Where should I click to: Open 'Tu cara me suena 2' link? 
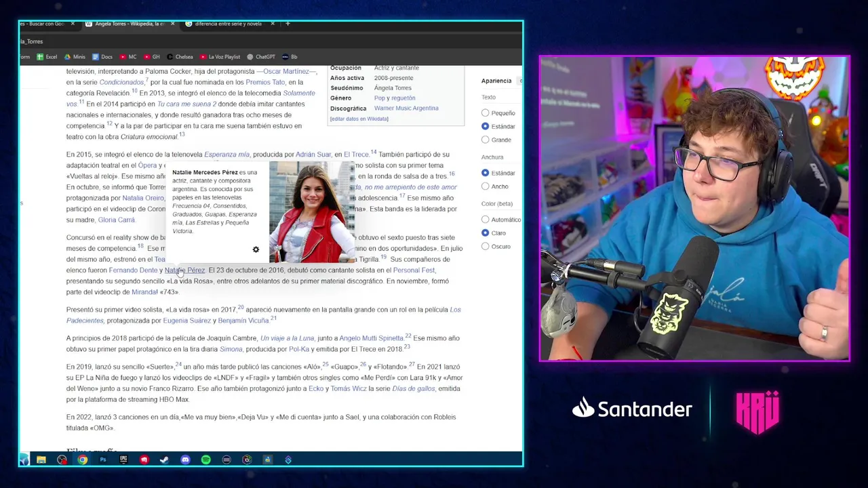point(186,104)
